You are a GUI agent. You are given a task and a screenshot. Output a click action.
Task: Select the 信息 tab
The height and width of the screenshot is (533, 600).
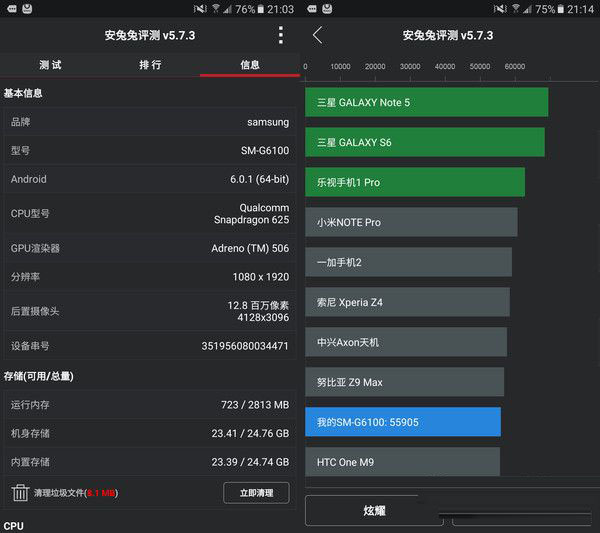(x=250, y=65)
